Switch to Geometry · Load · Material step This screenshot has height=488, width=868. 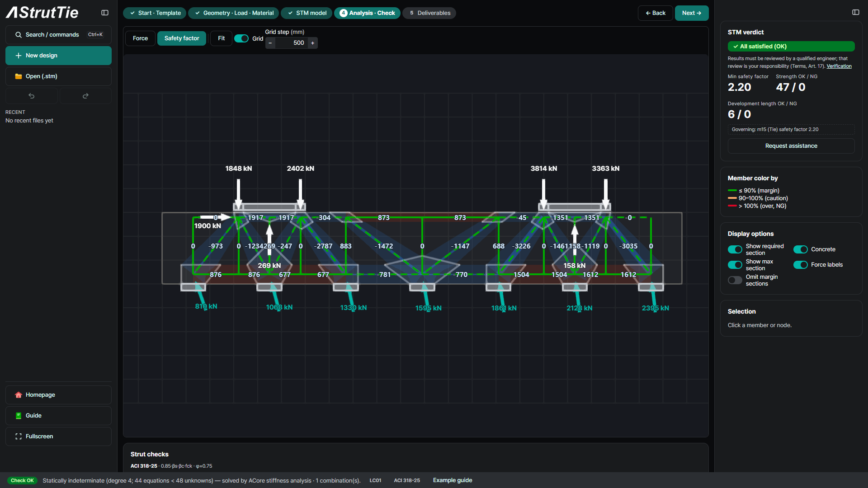[x=234, y=13]
